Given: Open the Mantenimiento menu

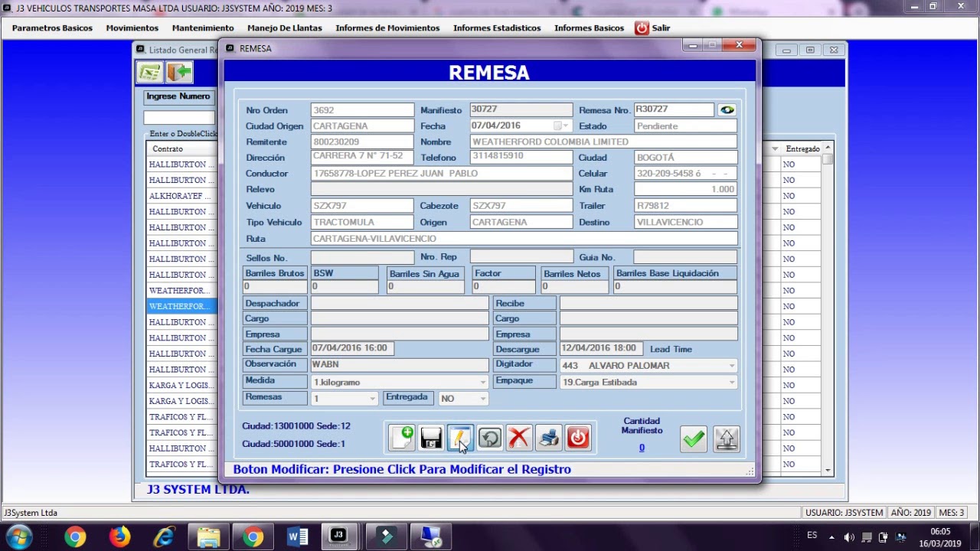Looking at the screenshot, I should click(x=203, y=28).
